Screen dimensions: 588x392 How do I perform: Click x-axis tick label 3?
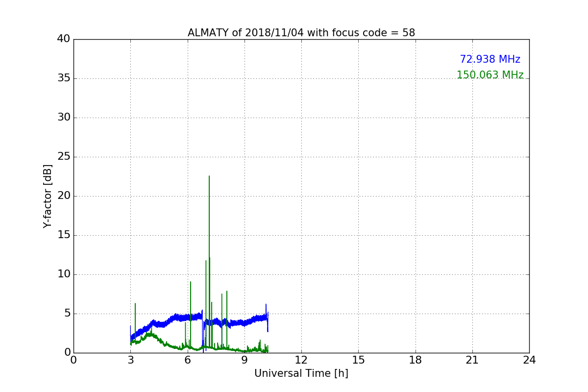coord(130,361)
